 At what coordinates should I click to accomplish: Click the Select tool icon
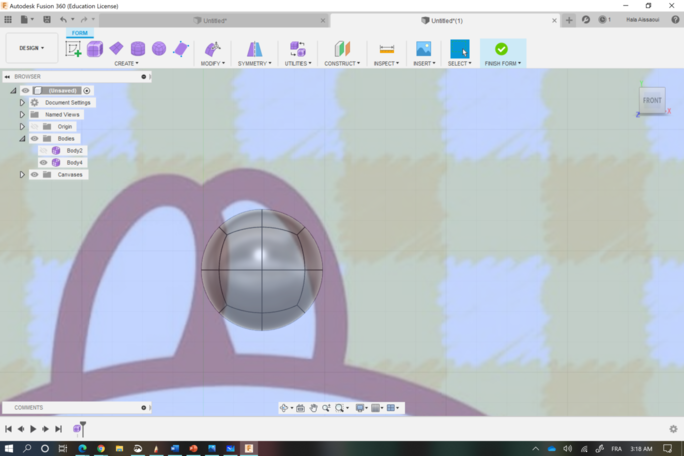(459, 49)
